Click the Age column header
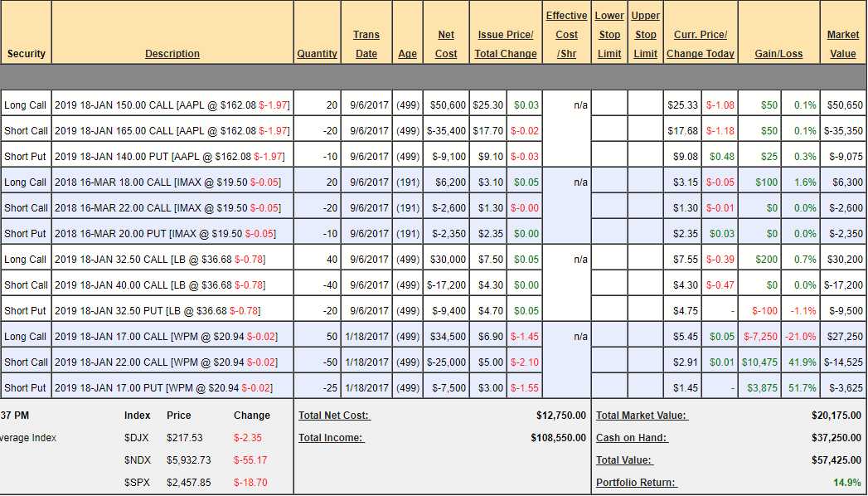 (x=407, y=54)
